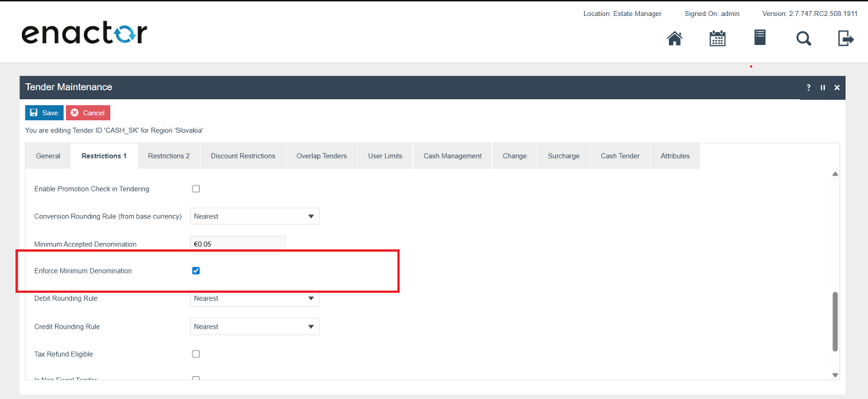Image resolution: width=868 pixels, height=399 pixels.
Task: Open the Debit Rounding Rule dropdown
Action: pos(254,298)
